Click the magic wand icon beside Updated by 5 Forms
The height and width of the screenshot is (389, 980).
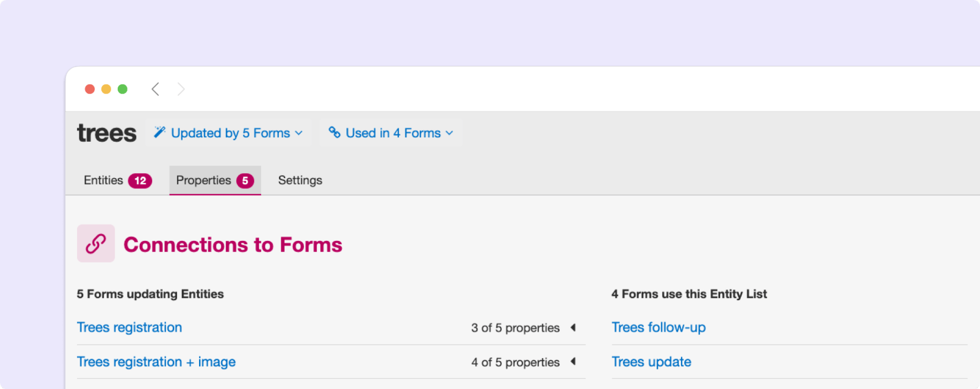[x=160, y=132]
